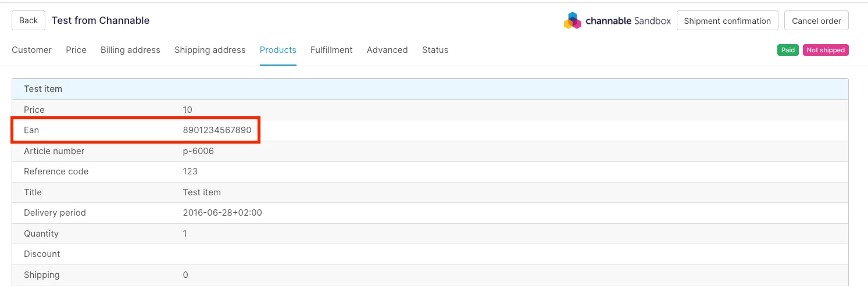Viewport: 868px width, 286px height.
Task: Click the green Paid status badge
Action: [x=788, y=50]
